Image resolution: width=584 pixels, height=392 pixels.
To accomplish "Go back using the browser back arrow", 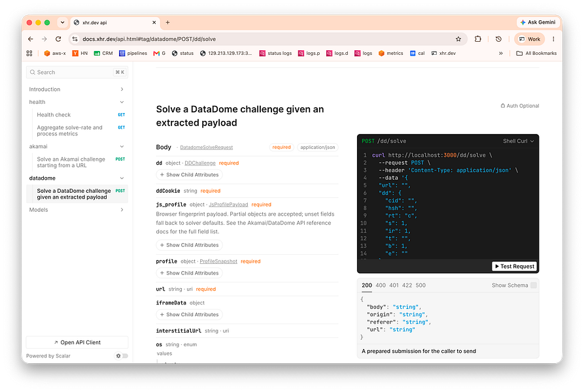I will [31, 39].
